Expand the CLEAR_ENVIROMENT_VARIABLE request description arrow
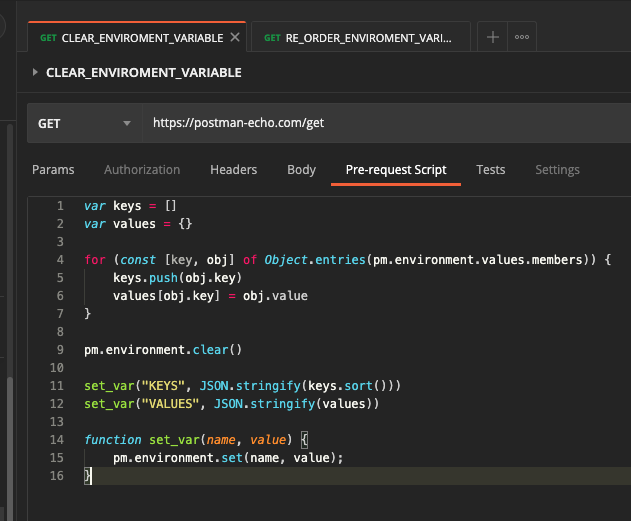 click(x=35, y=72)
